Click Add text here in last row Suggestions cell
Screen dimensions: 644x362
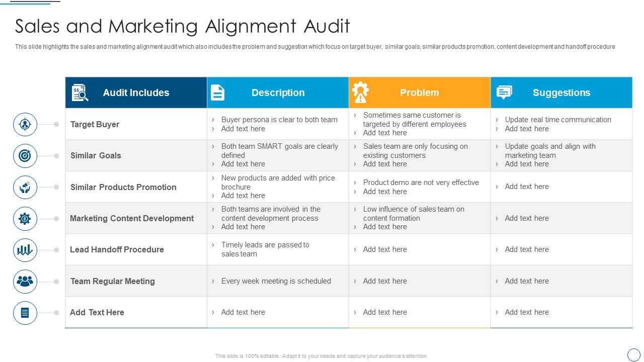click(x=527, y=312)
